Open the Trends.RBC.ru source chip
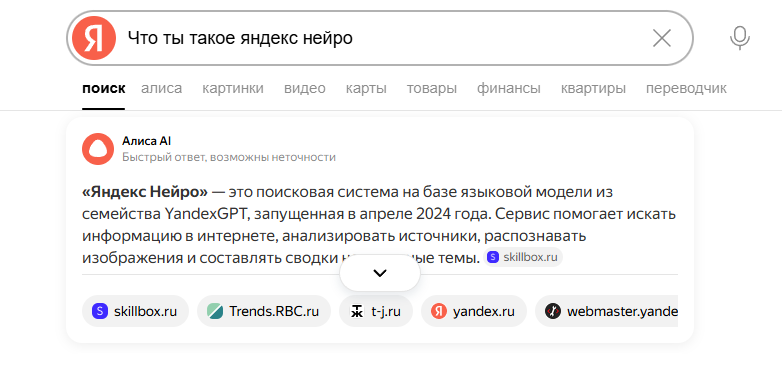The image size is (782, 367). 264,311
